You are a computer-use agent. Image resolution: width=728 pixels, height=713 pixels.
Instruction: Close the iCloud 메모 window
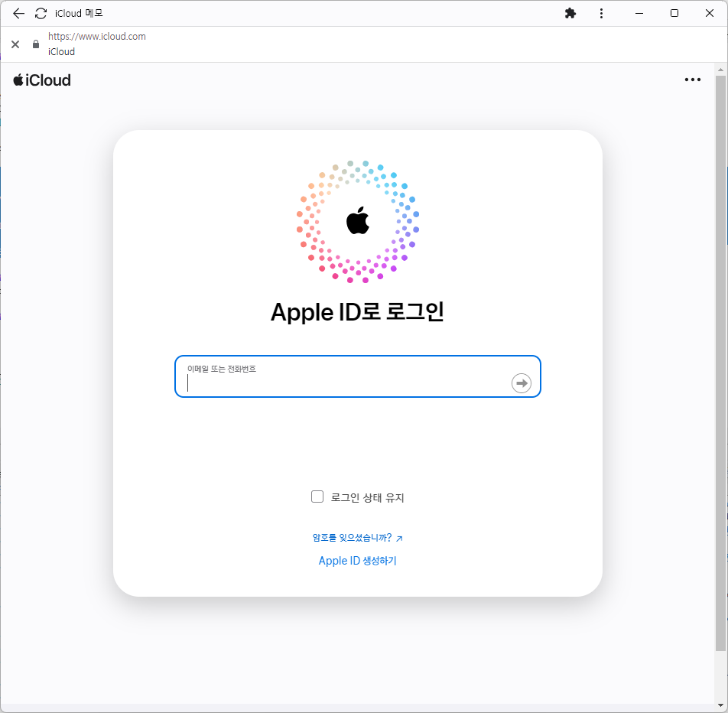[710, 14]
